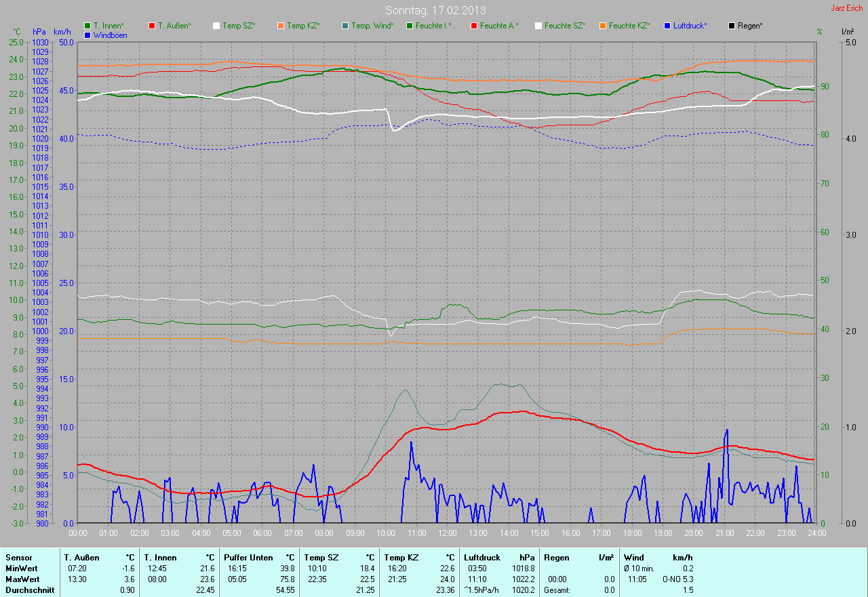Select the white Temp SZ legend marker
Screen dimensions: 868x597
(x=216, y=26)
